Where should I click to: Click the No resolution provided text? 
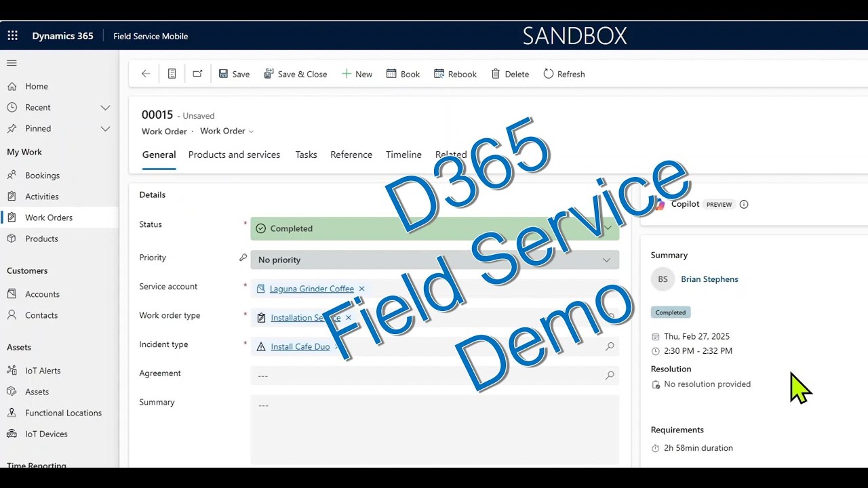pos(707,384)
